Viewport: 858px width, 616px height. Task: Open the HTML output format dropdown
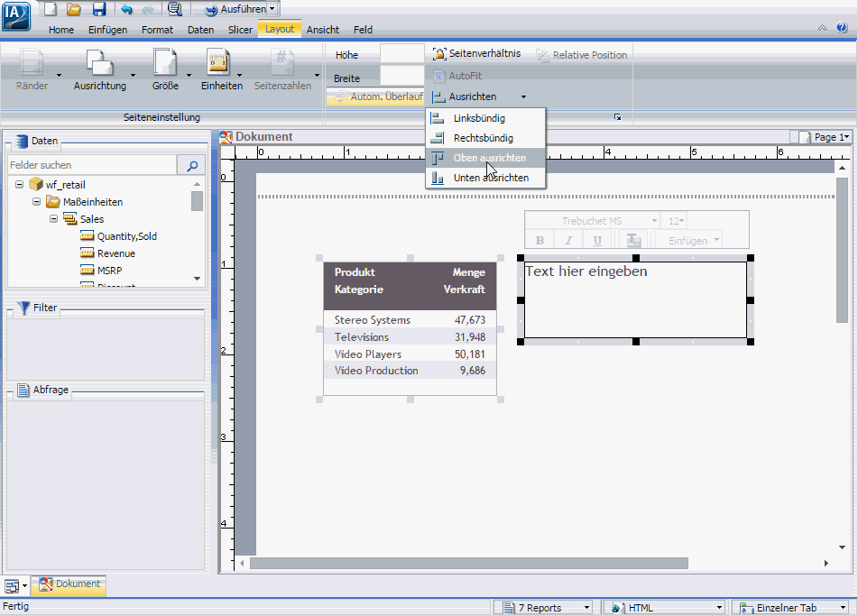point(664,608)
